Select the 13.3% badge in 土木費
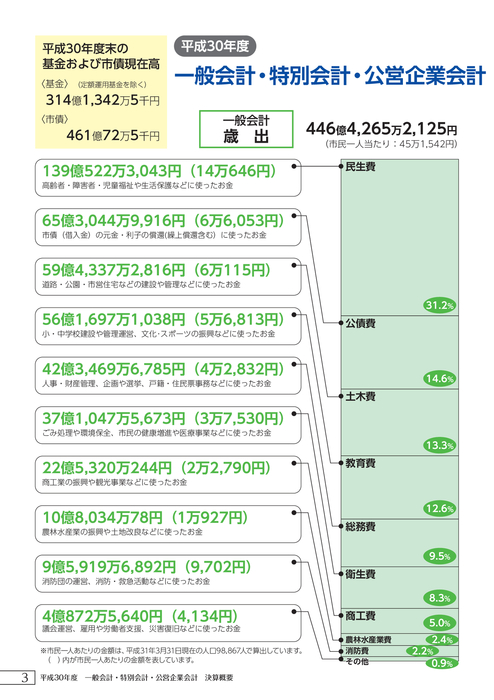494x700 pixels. [x=440, y=445]
